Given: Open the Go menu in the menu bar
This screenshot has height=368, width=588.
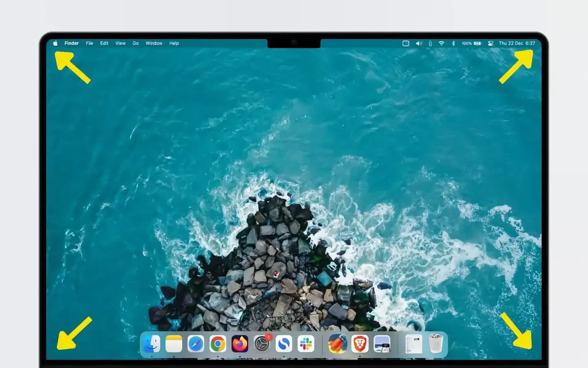Looking at the screenshot, I should (136, 43).
